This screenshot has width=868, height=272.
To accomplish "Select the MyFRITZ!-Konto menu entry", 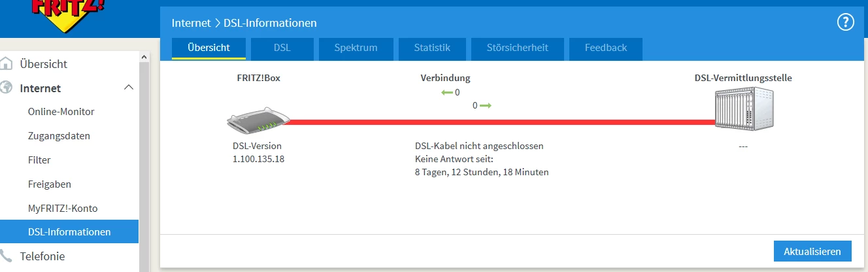I will 63,208.
